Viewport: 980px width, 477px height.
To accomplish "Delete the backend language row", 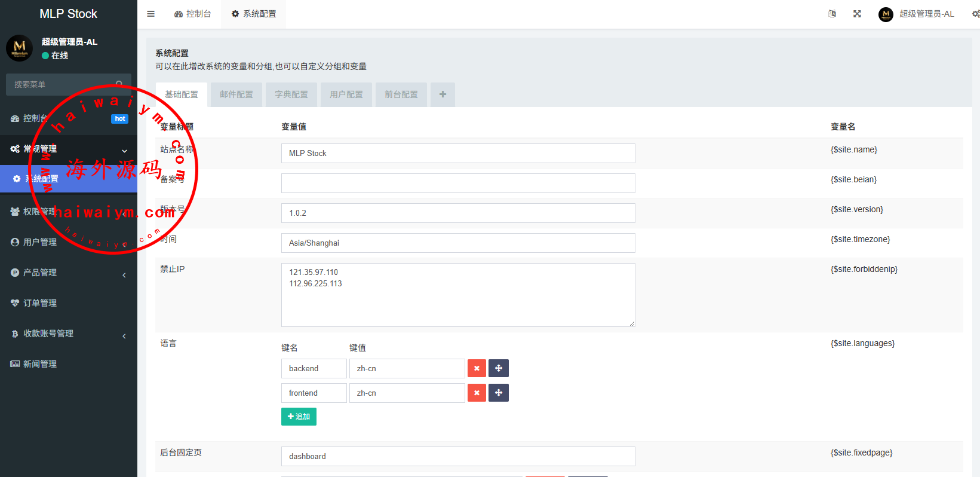I will (477, 368).
